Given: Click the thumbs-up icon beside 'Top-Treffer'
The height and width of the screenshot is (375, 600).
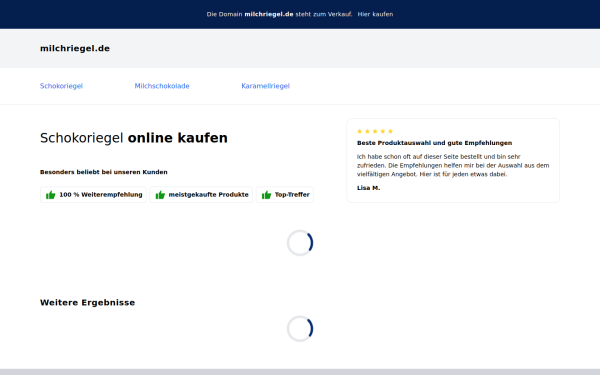Looking at the screenshot, I should click(x=266, y=195).
